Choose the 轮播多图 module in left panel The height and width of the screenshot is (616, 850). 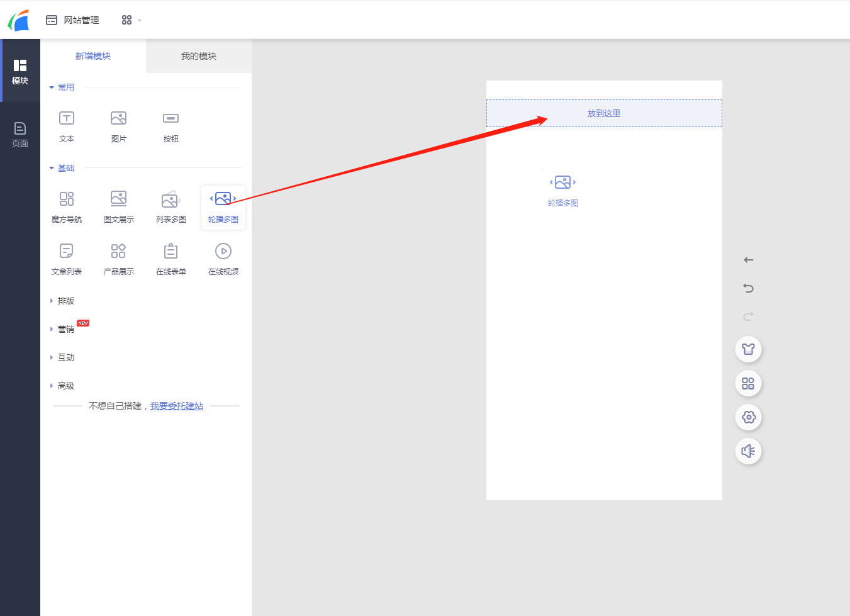pos(223,207)
